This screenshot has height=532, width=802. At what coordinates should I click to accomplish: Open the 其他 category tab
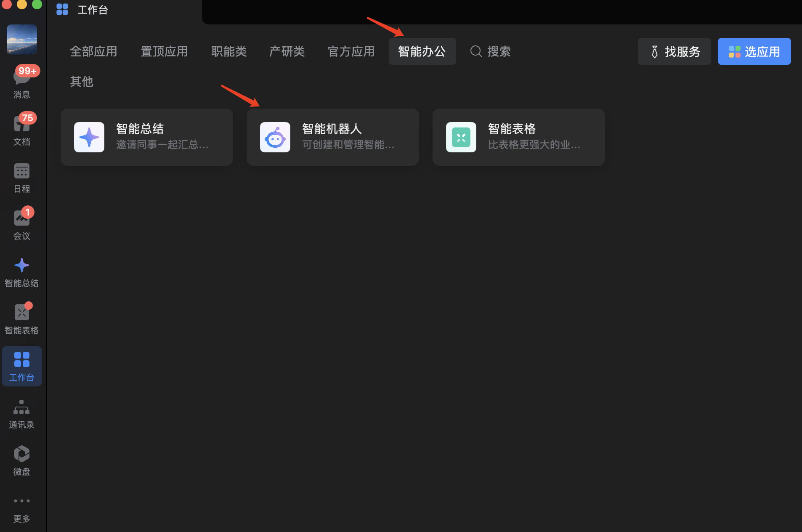click(82, 82)
